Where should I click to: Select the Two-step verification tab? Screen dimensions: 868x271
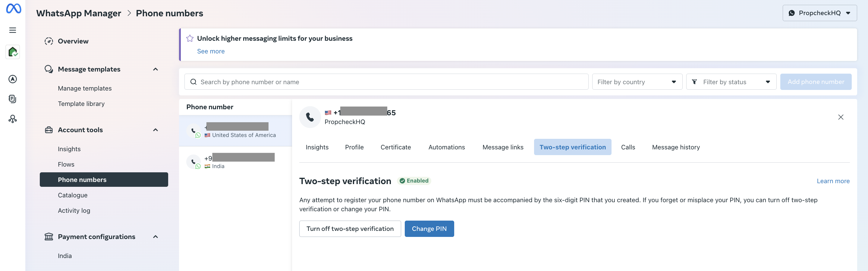(x=573, y=147)
